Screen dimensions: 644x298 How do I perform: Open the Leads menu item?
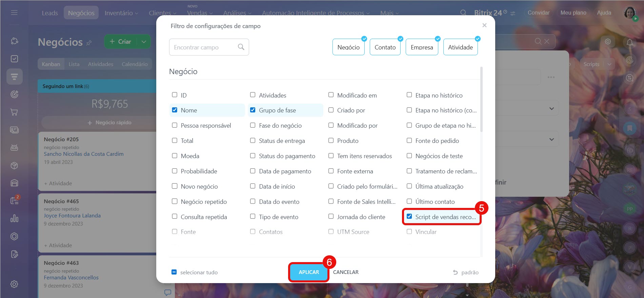pyautogui.click(x=50, y=13)
